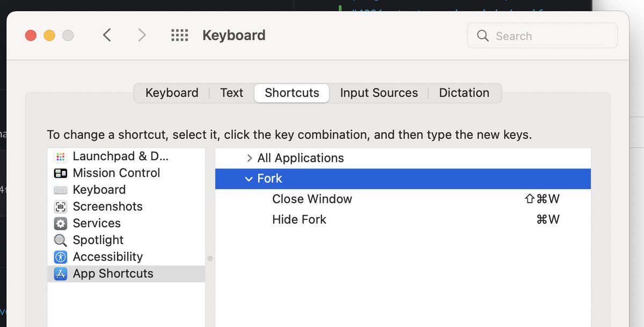Click the Keyboard category icon in sidebar
The height and width of the screenshot is (327, 644).
pos(61,190)
